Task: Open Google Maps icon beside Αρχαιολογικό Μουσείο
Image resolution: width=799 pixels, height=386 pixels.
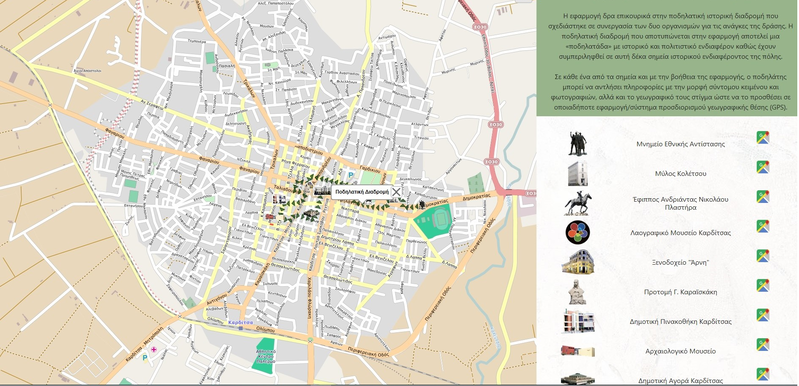Action: coord(762,344)
